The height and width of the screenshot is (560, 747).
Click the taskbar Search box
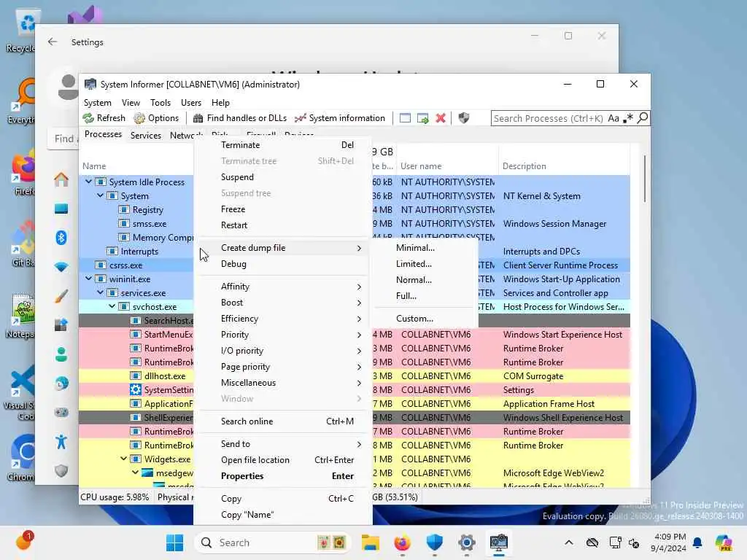(x=273, y=542)
